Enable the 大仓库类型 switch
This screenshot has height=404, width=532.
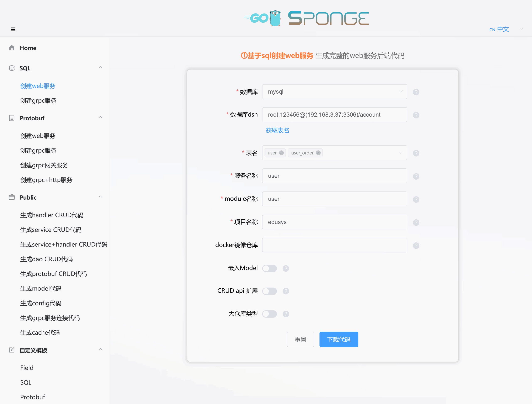[x=269, y=314]
